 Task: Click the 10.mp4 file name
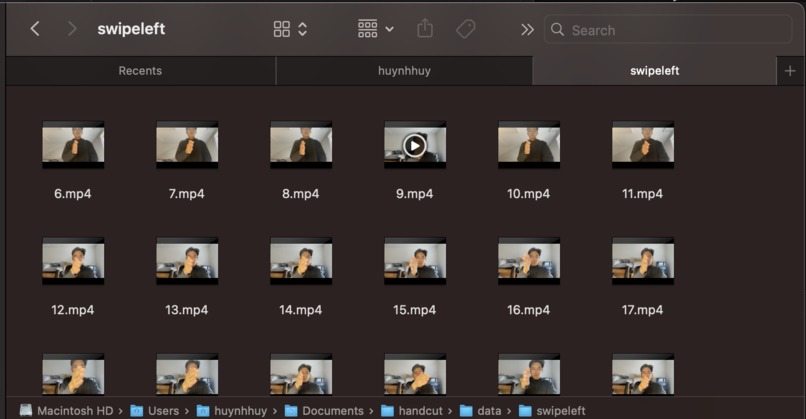pos(528,194)
